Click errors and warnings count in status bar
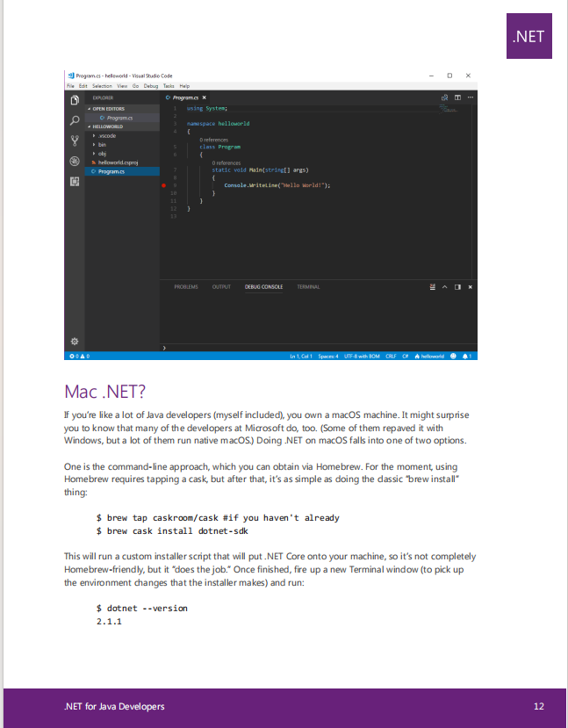 [x=79, y=357]
